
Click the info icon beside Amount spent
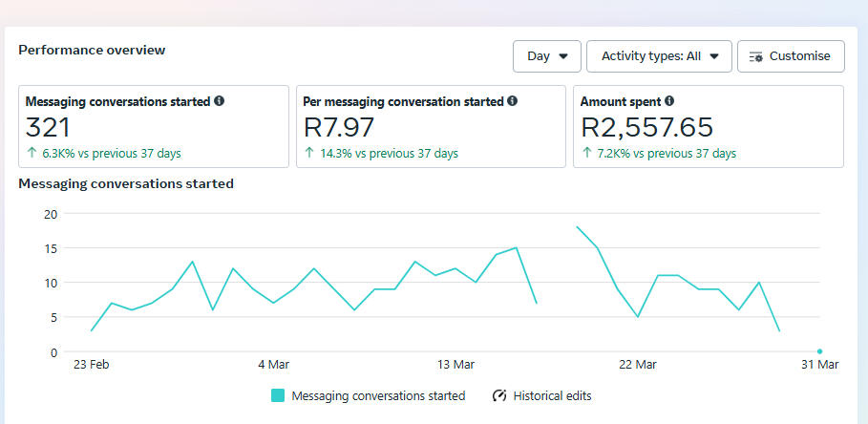coord(669,101)
